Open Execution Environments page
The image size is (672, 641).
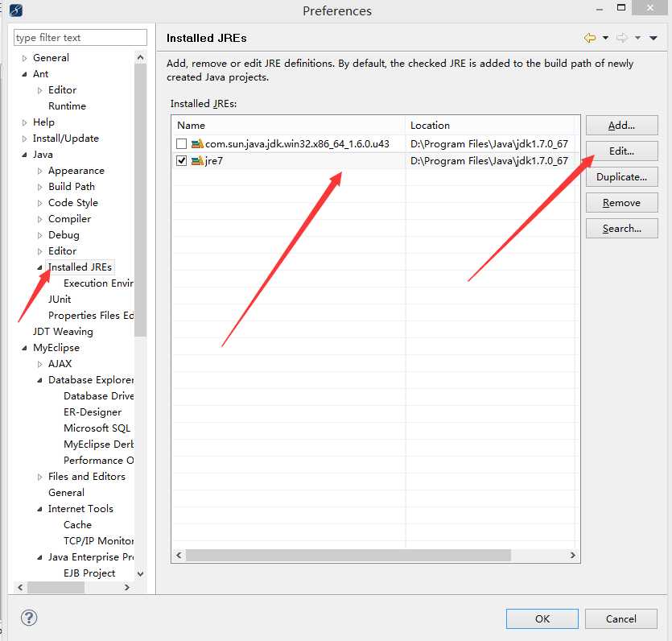click(x=98, y=283)
